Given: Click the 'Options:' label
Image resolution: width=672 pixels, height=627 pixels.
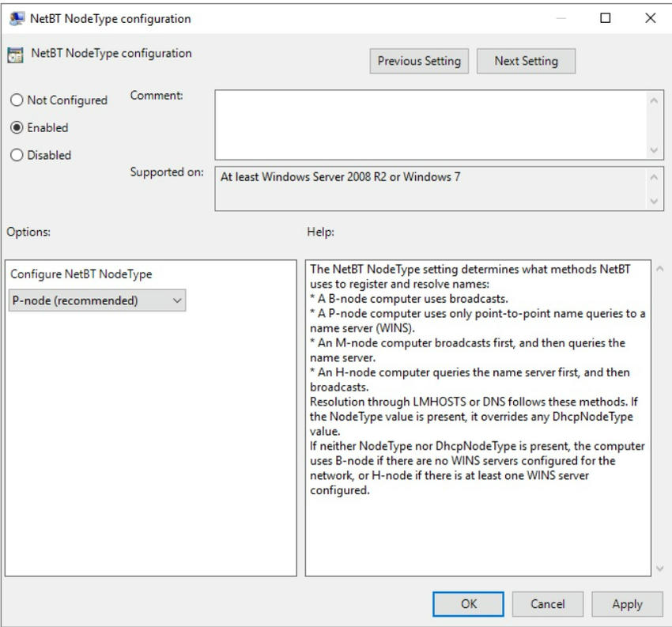Looking at the screenshot, I should 28,232.
